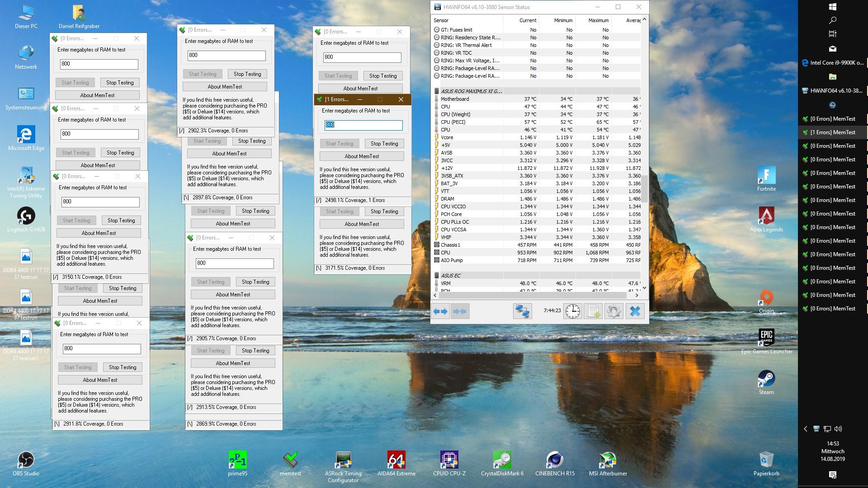Screen dimensions: 868x488
Task: Click HWiNFO horizontal scrollbar right arrow
Action: pos(637,296)
